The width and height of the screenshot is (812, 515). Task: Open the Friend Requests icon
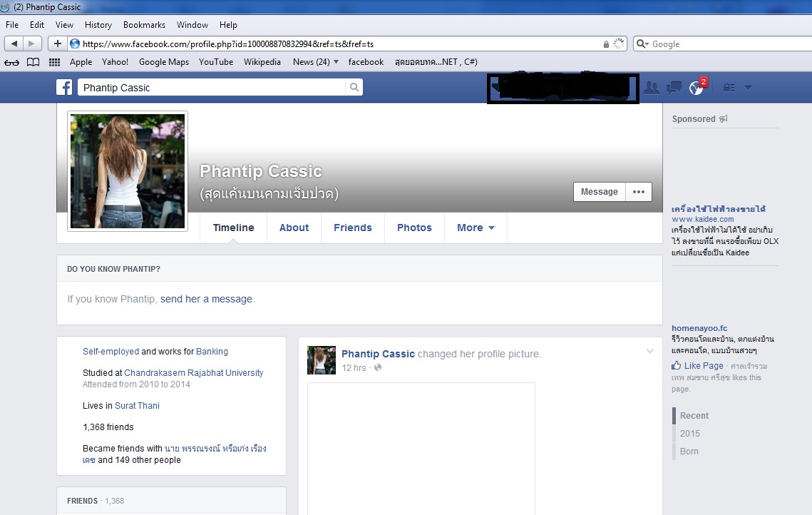652,88
